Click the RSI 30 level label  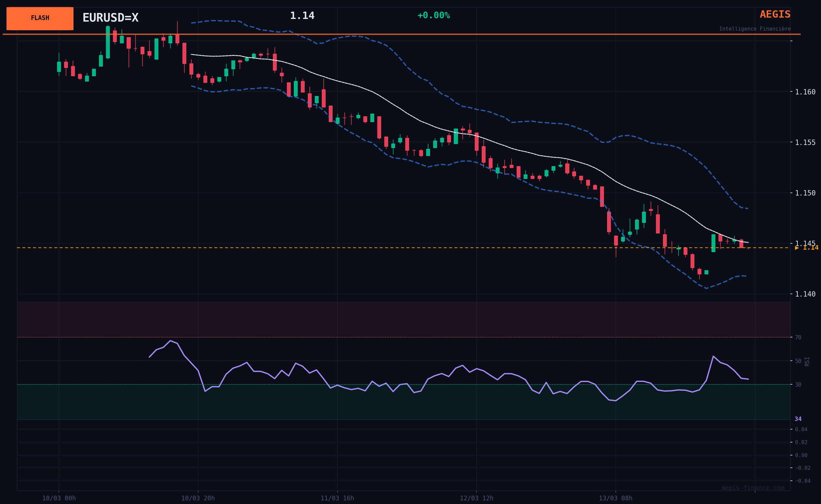798,385
